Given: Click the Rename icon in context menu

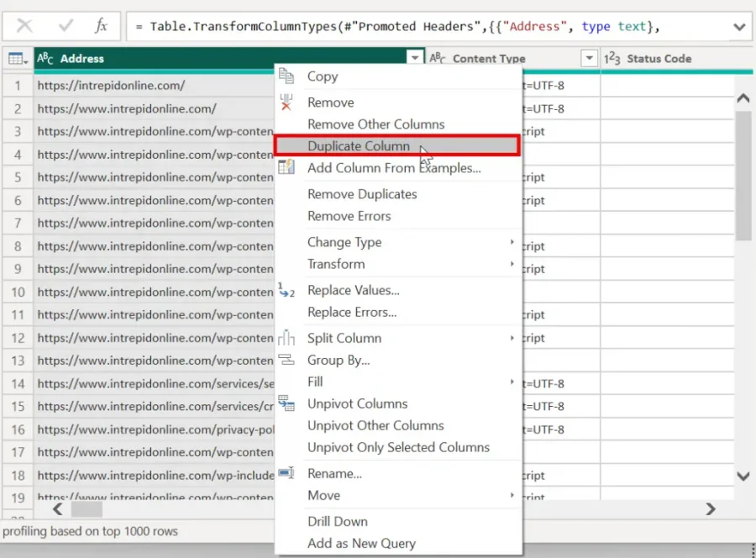Looking at the screenshot, I should pyautogui.click(x=286, y=473).
